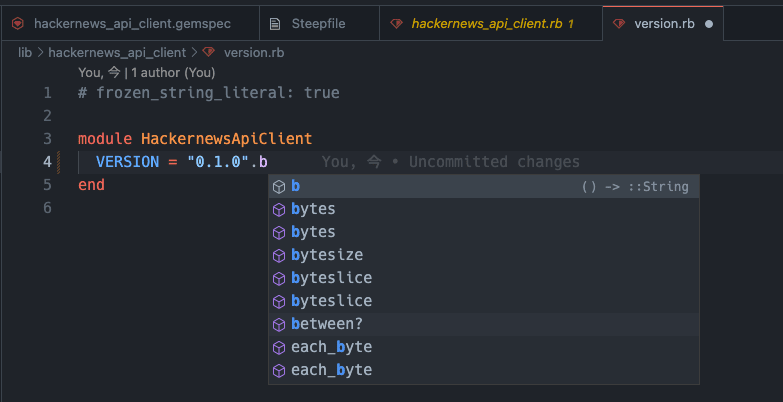Viewport: 783px width, 402px height.
Task: Expand the hackernews_api_client breadcrumb segment
Action: coord(117,52)
